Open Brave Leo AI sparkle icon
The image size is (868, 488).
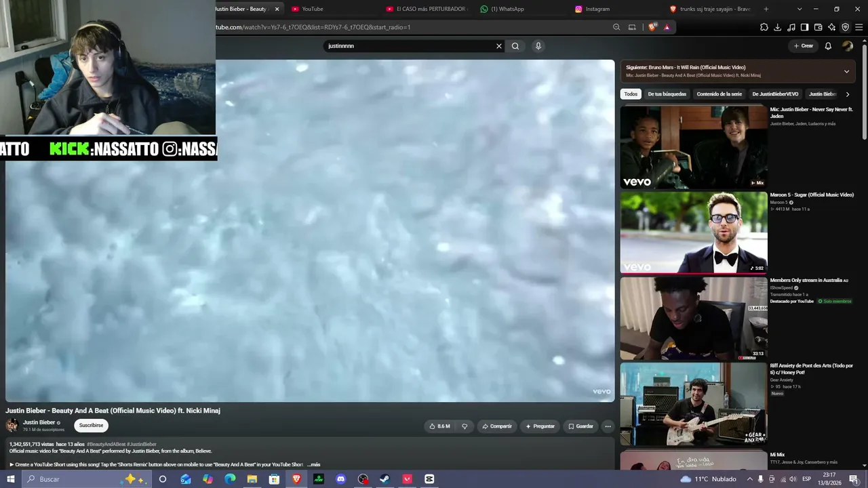(831, 27)
